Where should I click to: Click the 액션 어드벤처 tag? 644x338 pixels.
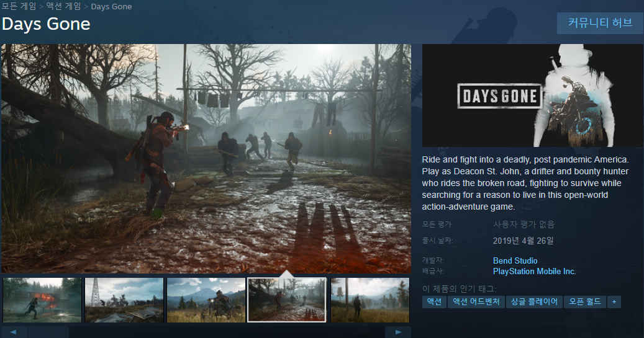(x=476, y=302)
